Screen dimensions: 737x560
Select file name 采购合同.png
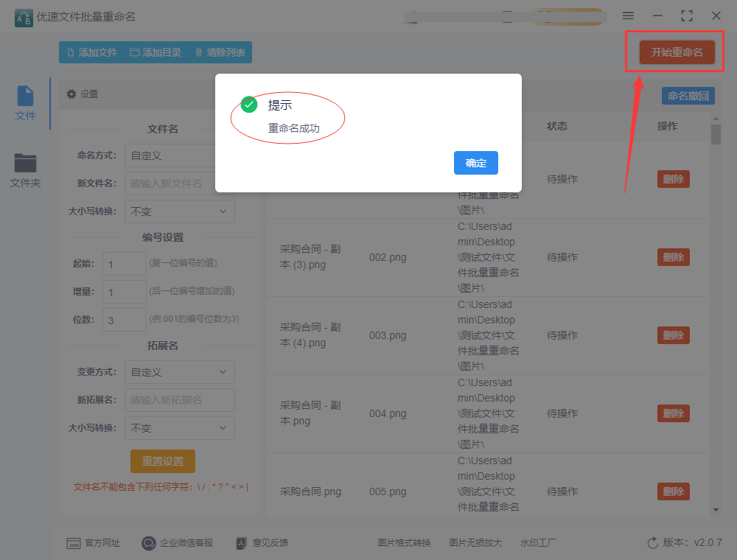310,491
